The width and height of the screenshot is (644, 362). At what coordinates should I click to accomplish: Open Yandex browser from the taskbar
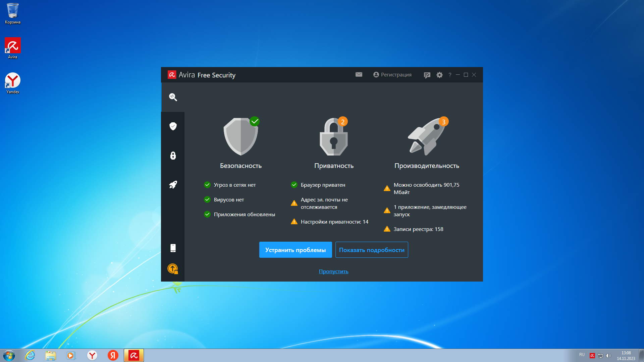click(x=92, y=355)
